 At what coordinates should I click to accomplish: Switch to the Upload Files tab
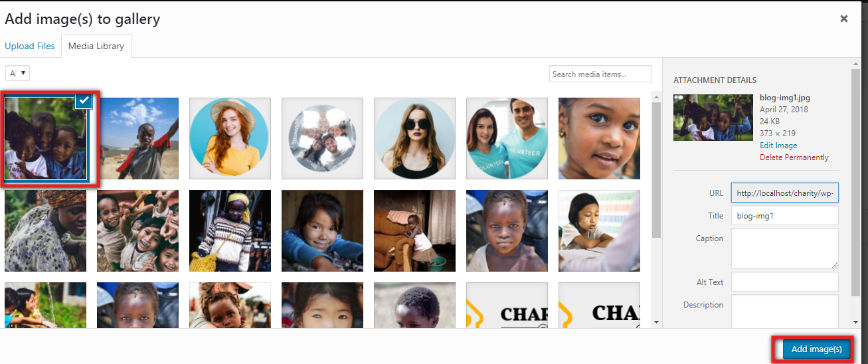coord(30,46)
